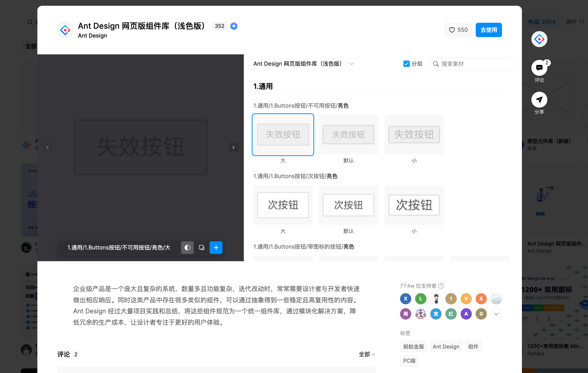Click supporter avatar 红

[451, 314]
